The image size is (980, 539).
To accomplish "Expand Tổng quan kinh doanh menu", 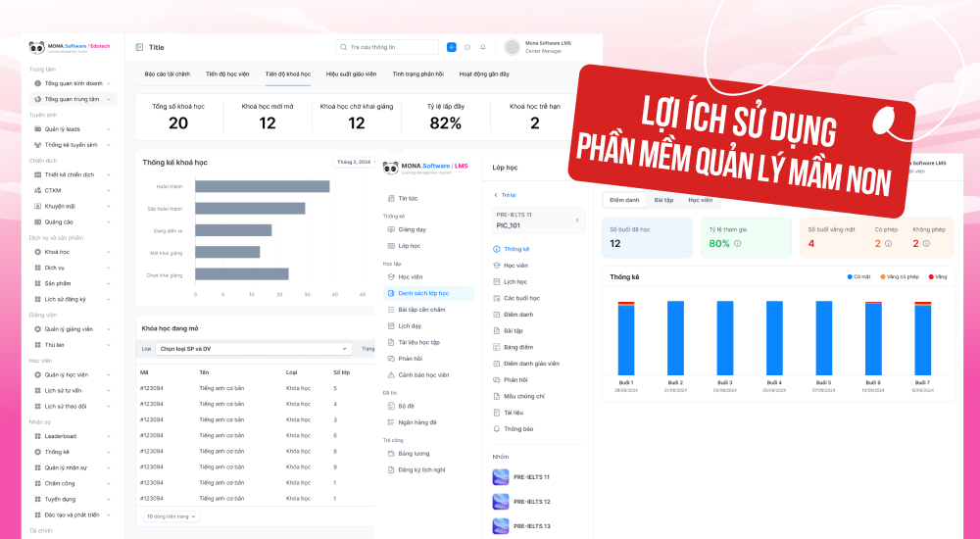I will pos(73,83).
